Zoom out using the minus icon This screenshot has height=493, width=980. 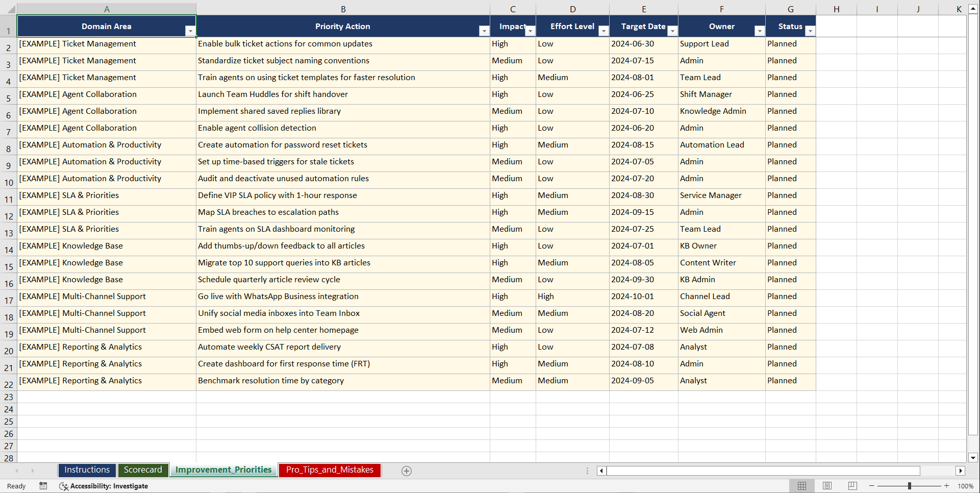coord(871,486)
